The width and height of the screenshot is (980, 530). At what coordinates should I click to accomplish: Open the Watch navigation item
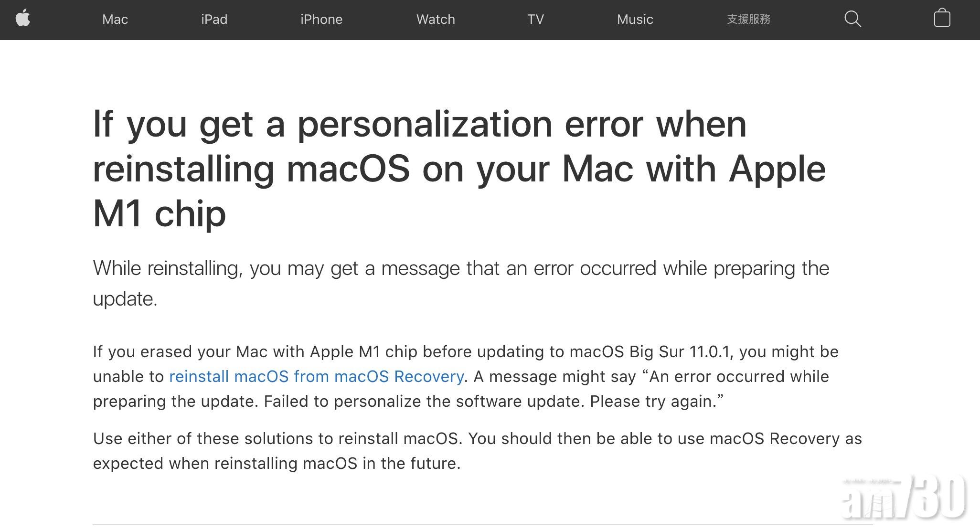click(x=436, y=20)
